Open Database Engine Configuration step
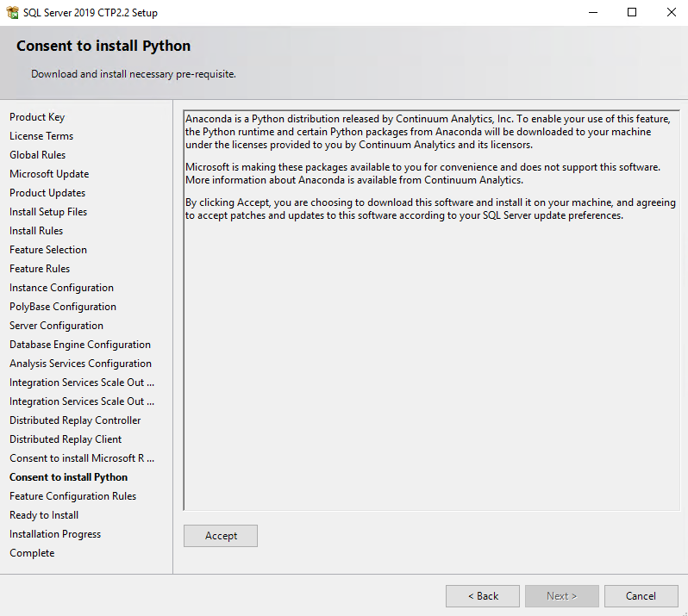Viewport: 688px width, 616px height. (80, 345)
